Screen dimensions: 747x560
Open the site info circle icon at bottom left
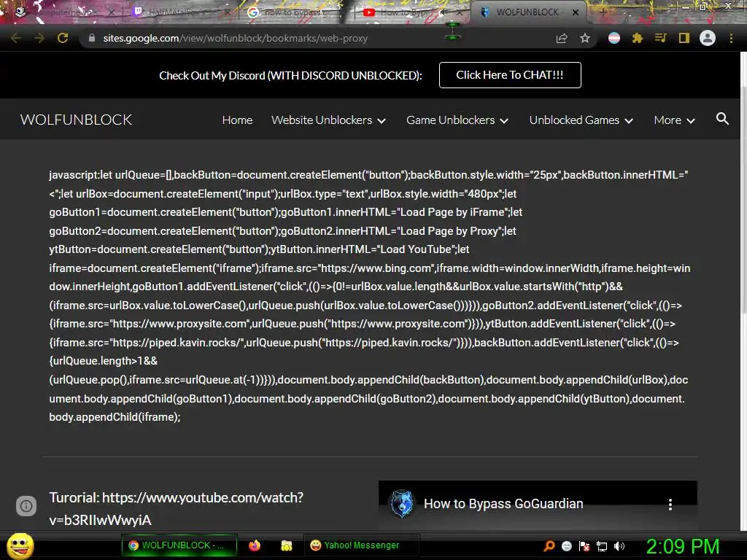26,506
